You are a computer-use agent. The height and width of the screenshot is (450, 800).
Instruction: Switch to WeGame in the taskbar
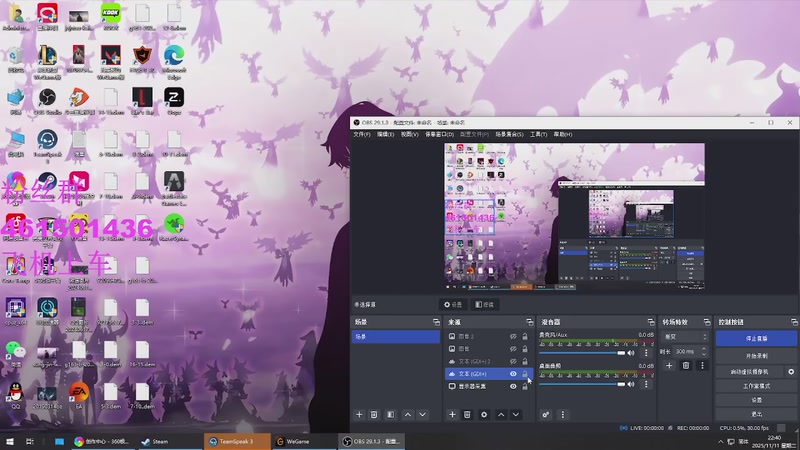point(304,441)
